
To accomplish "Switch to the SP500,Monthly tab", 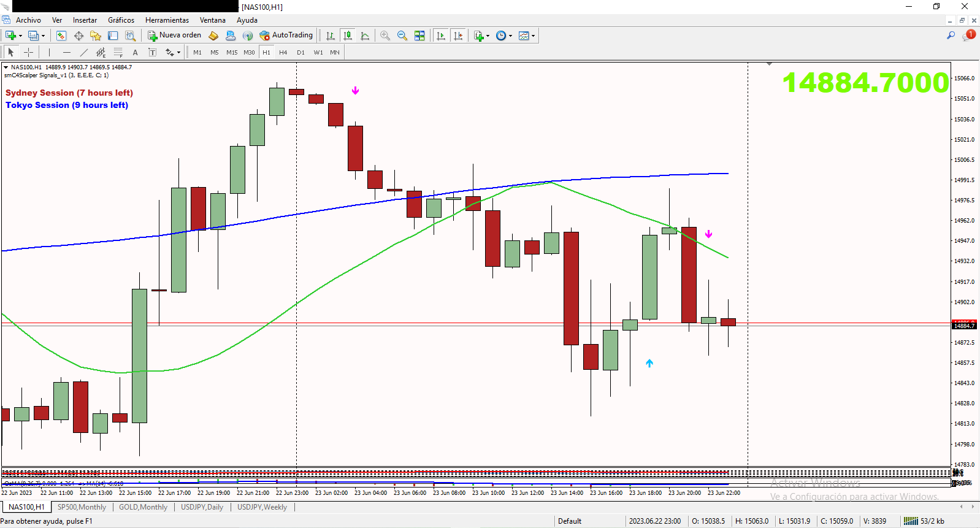I will [82, 507].
